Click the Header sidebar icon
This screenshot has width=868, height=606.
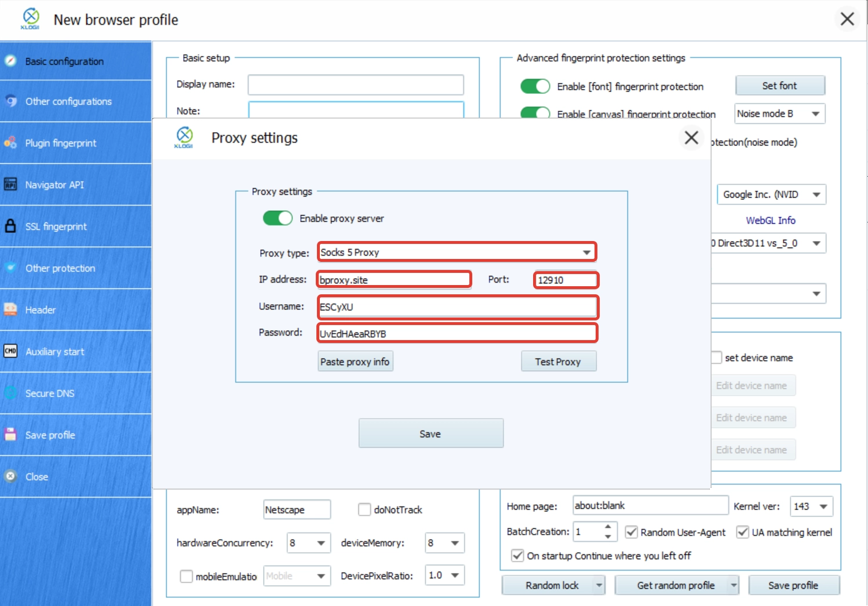10,309
